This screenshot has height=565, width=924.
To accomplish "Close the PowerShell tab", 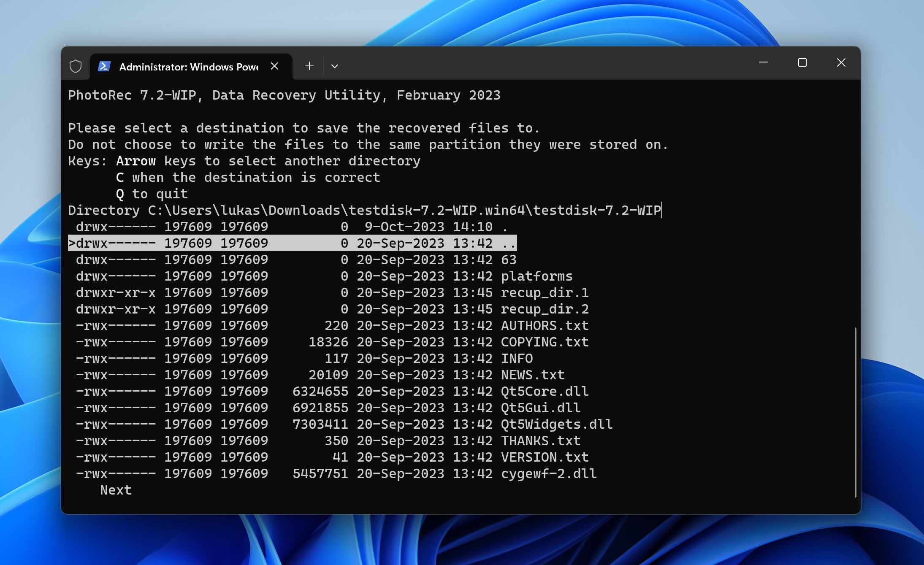I will 274,66.
